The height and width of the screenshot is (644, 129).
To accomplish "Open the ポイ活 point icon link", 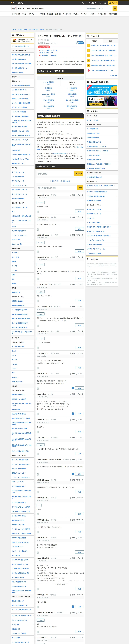I will (x=102, y=3).
